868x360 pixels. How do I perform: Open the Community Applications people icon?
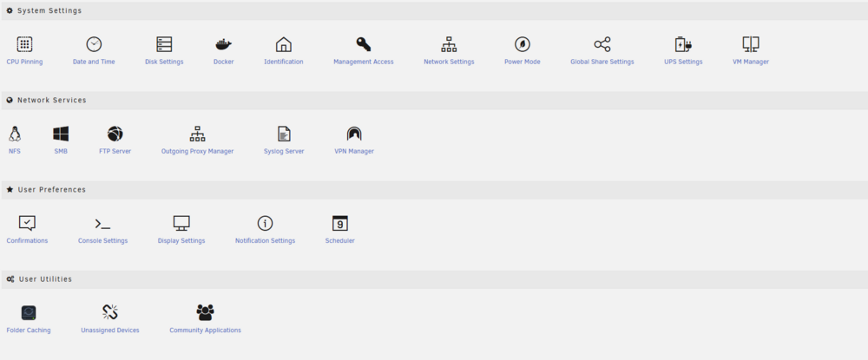[206, 313]
